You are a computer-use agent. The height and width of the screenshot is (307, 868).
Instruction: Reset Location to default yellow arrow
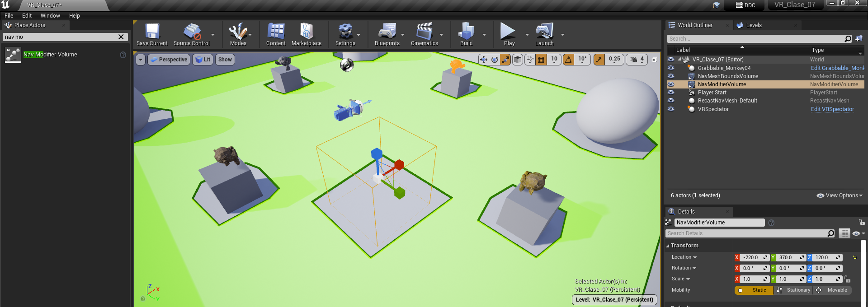854,257
